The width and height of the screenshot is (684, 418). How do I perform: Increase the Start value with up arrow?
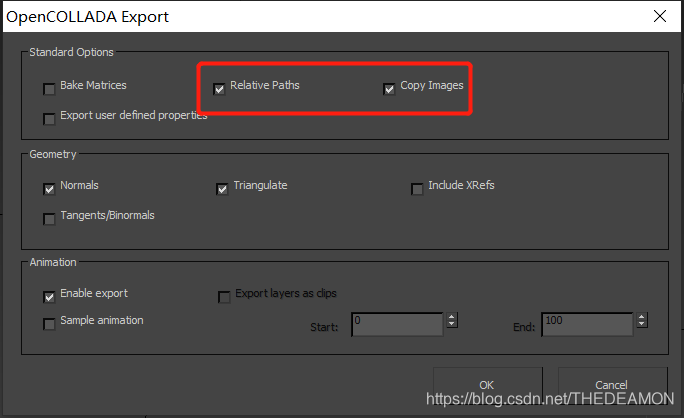[452, 316]
